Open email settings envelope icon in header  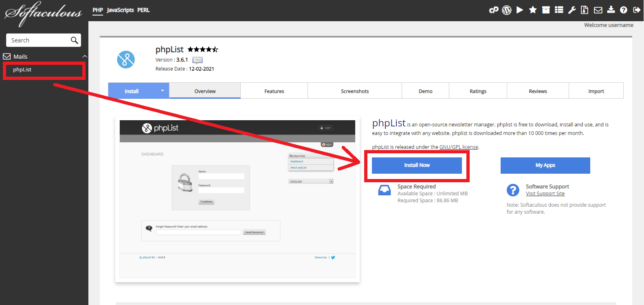(598, 10)
